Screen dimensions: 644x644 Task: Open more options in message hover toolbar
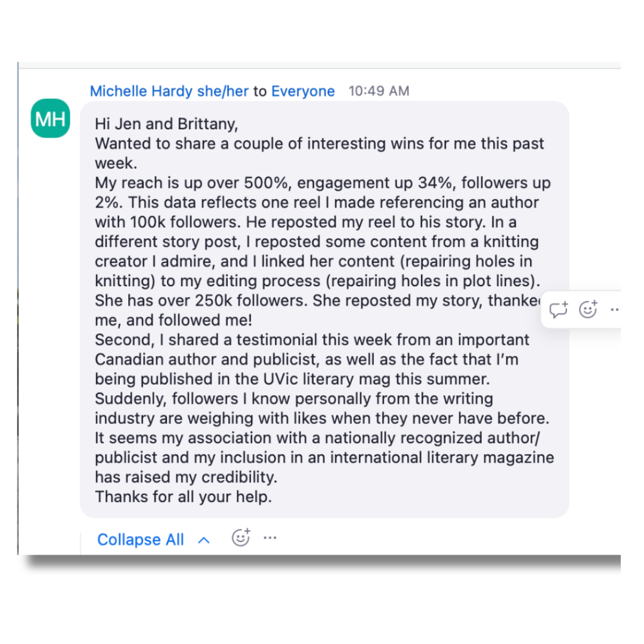615,309
